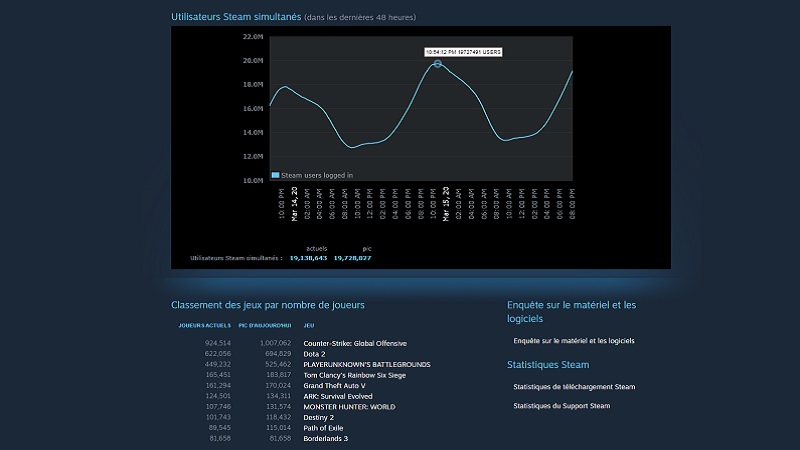Image resolution: width=800 pixels, height=450 pixels.
Task: Click current players value 924,514
Action: tap(218, 343)
